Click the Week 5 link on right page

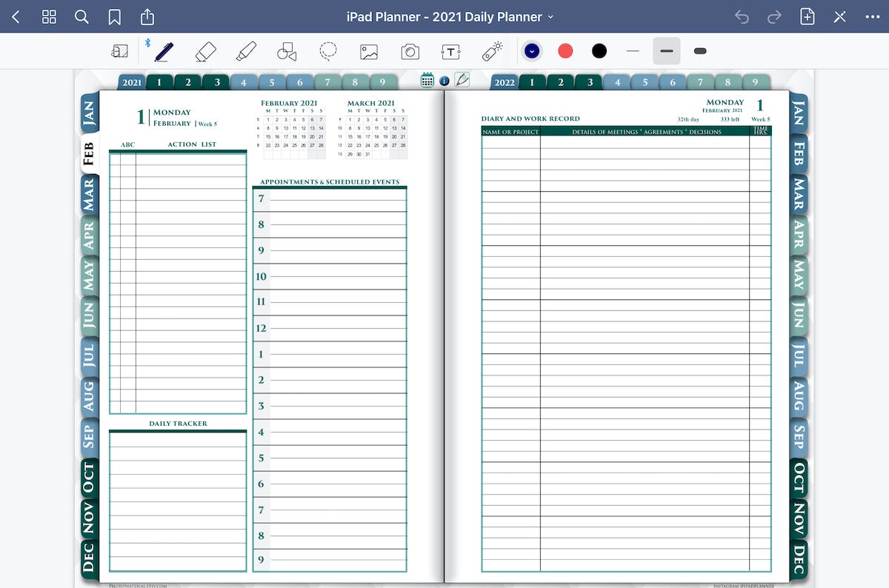click(x=761, y=119)
